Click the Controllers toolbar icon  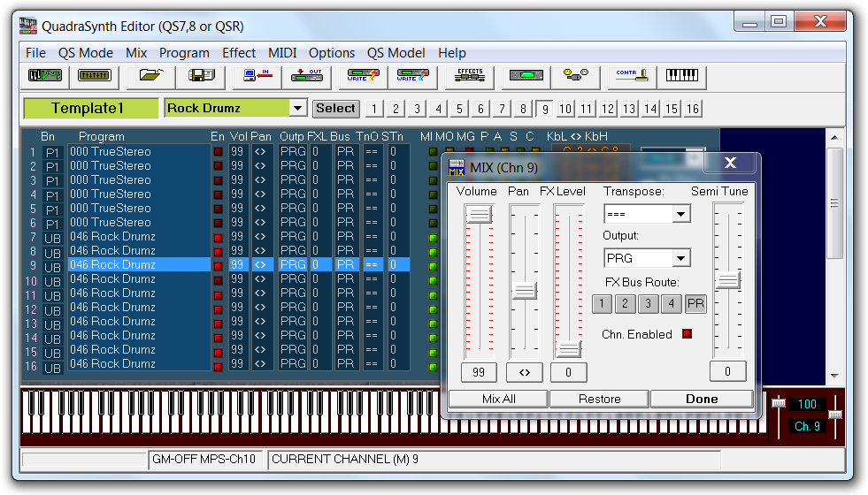[632, 77]
